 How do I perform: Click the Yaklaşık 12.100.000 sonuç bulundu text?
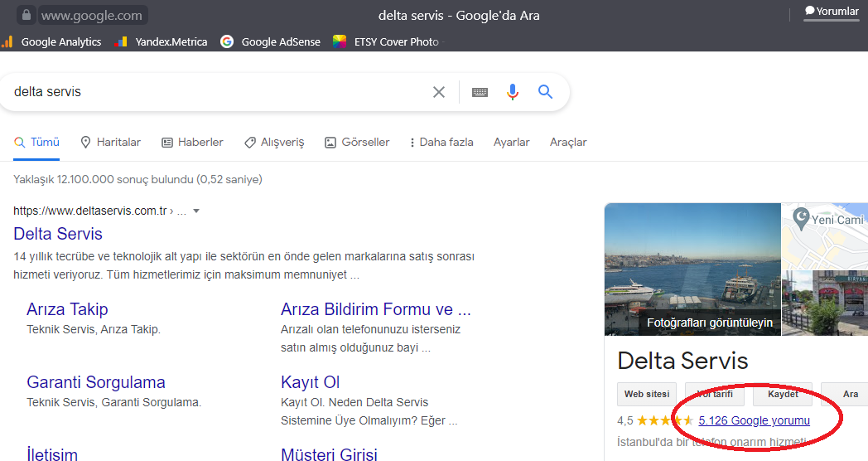pos(137,180)
